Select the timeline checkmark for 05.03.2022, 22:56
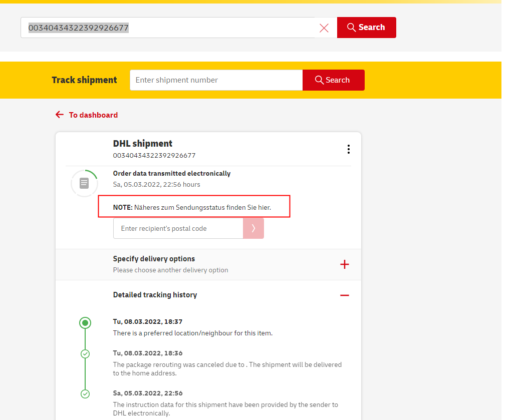 point(85,394)
